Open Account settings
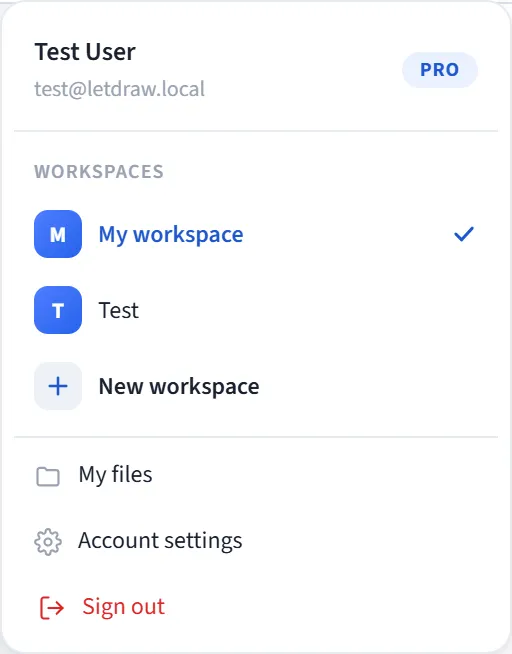The width and height of the screenshot is (512, 654). [x=256, y=541]
